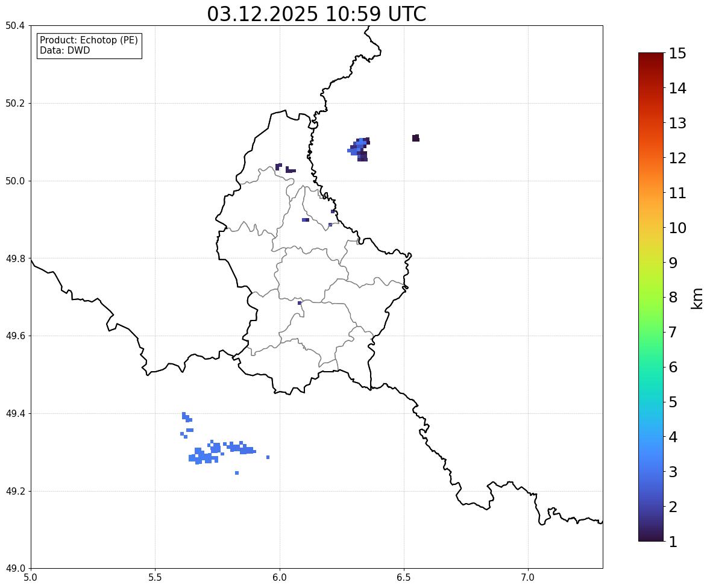Select the y-axis label 49.2
The height and width of the screenshot is (588, 710).
pos(15,491)
